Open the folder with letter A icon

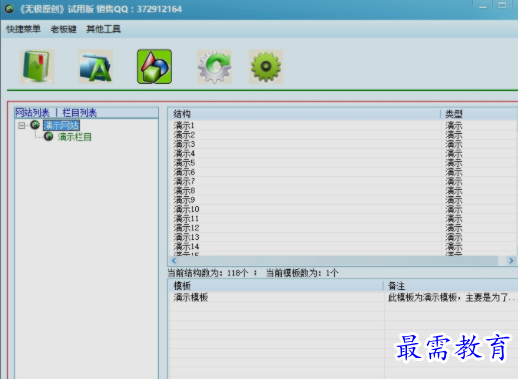[96, 67]
